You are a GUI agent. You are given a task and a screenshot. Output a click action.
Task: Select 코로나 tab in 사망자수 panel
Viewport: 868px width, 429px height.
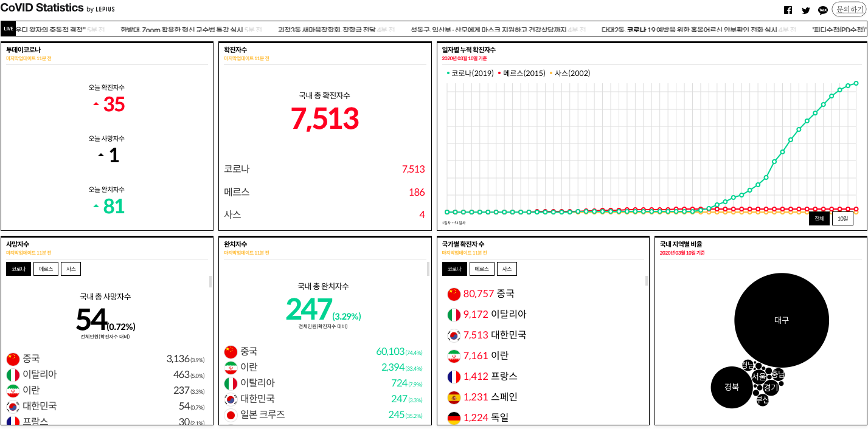[18, 269]
